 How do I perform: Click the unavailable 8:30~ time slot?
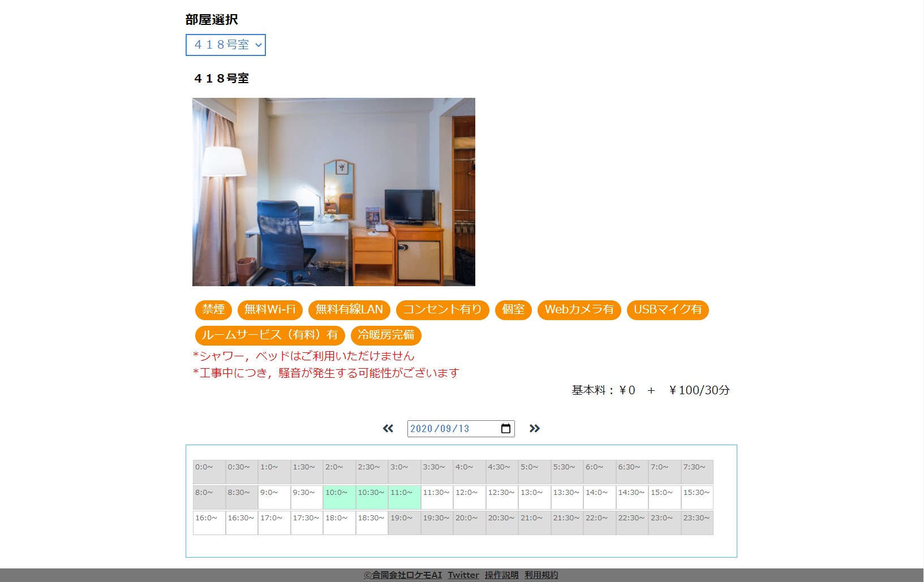click(242, 498)
